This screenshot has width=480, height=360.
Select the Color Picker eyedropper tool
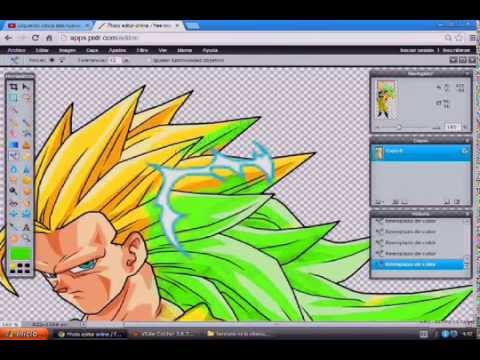[x=13, y=227]
